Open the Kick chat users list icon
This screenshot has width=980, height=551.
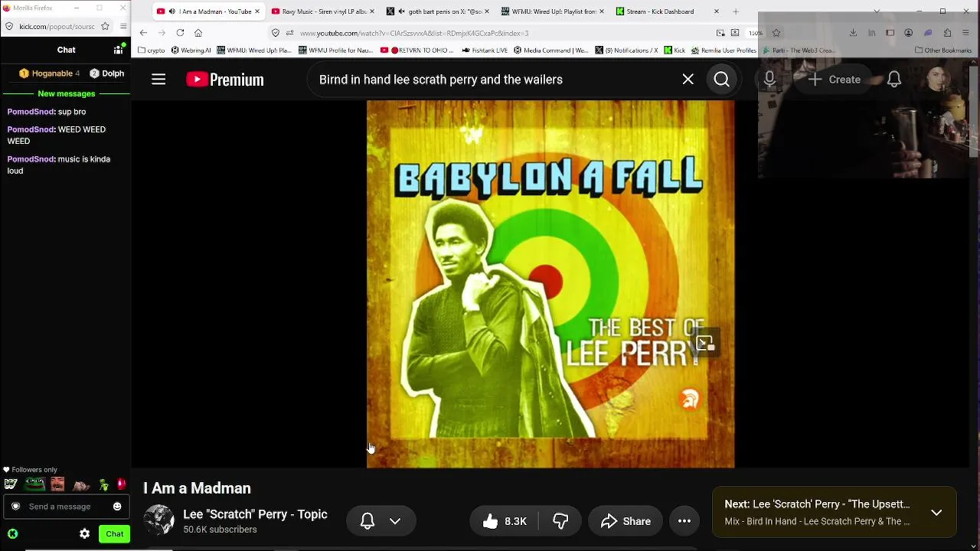point(119,50)
